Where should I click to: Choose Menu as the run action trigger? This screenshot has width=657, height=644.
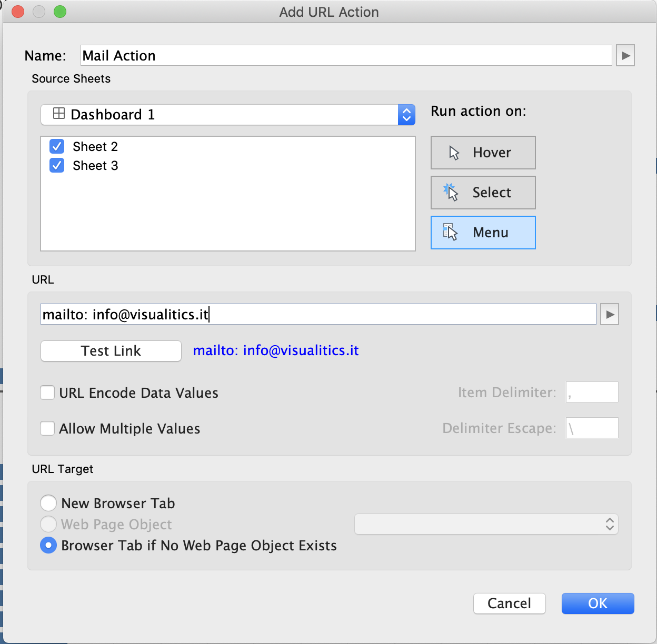(483, 233)
